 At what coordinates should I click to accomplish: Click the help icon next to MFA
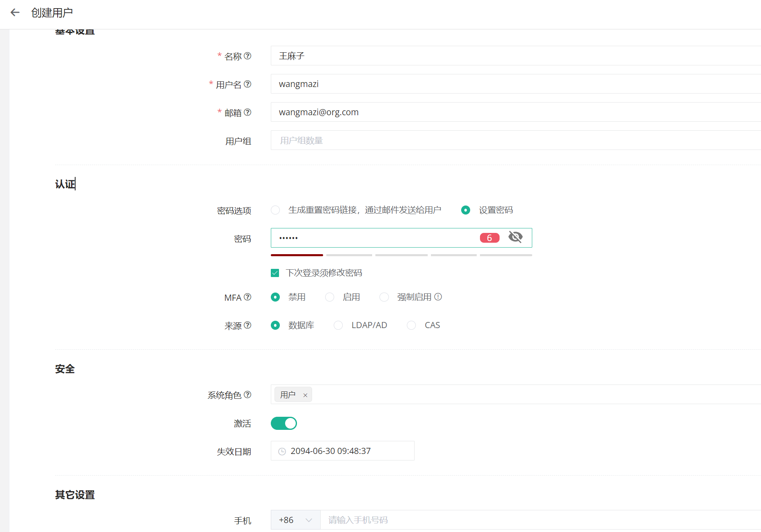click(248, 297)
